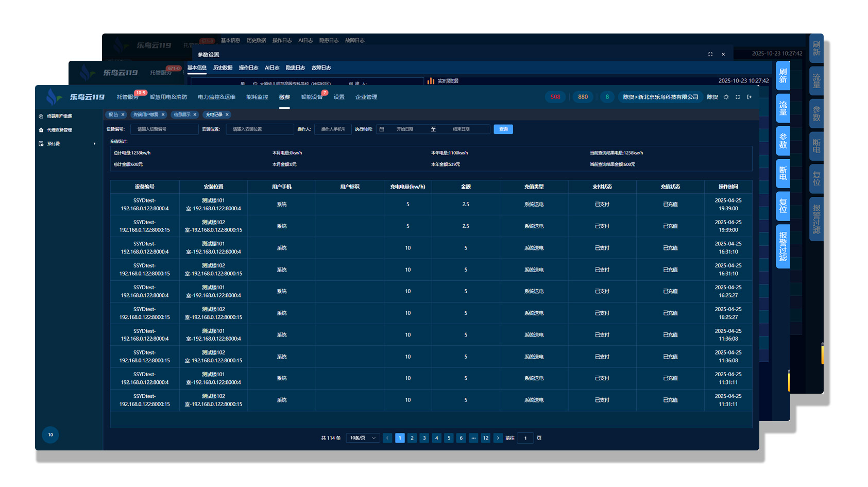Click the fullscreen icon in main header
This screenshot has width=868, height=487.
coord(738,97)
